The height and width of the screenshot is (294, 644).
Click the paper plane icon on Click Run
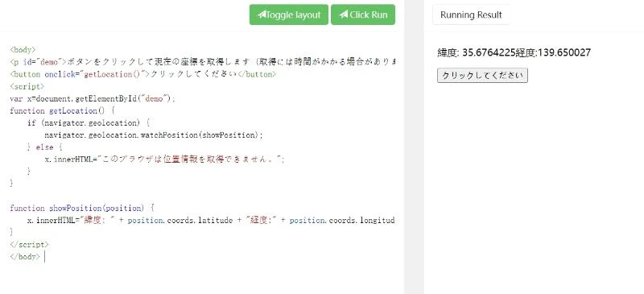[344, 14]
